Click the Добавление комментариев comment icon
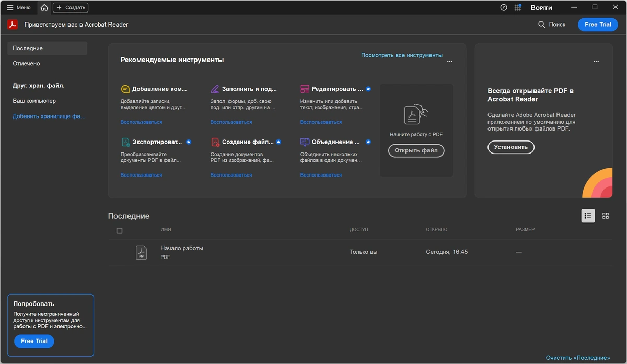This screenshot has height=364, width=627. click(125, 89)
